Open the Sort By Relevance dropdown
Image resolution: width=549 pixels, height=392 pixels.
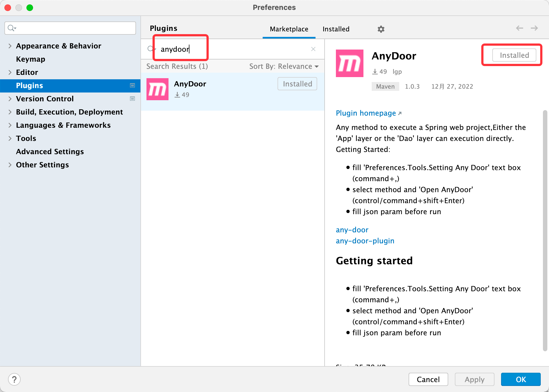[284, 66]
